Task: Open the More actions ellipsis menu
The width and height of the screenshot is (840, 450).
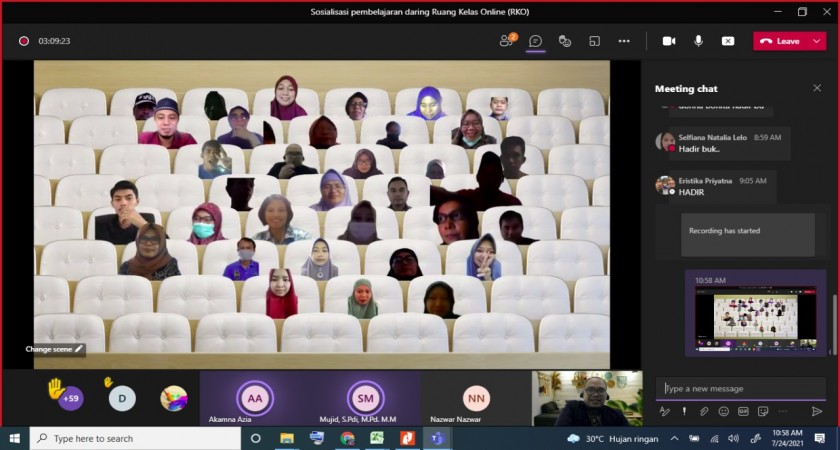Action: click(x=624, y=41)
